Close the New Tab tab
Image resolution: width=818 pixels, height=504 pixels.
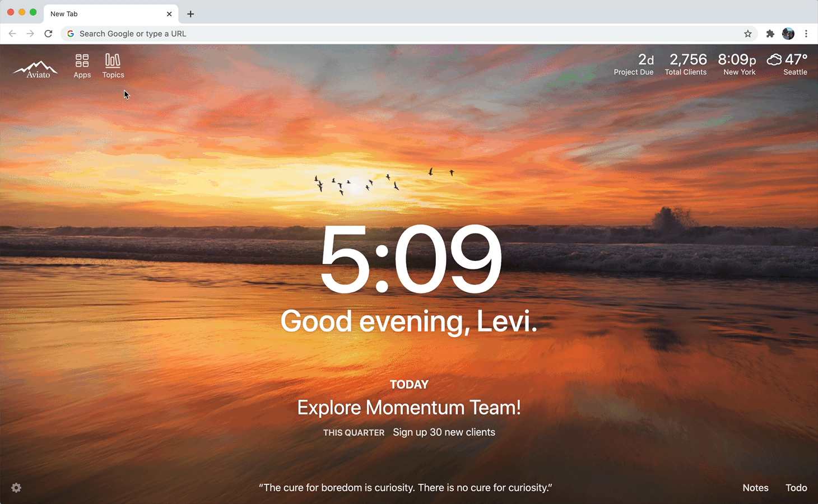point(169,14)
